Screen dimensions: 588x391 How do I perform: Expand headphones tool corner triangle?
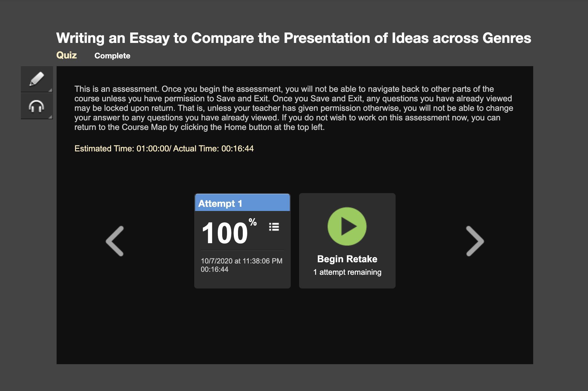tap(50, 117)
